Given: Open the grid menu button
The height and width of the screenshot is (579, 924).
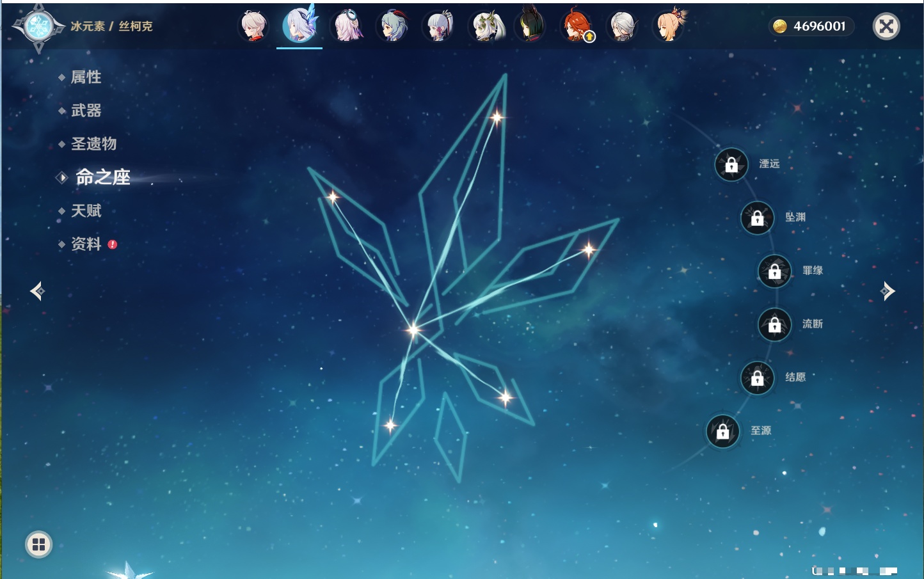Looking at the screenshot, I should 38,544.
